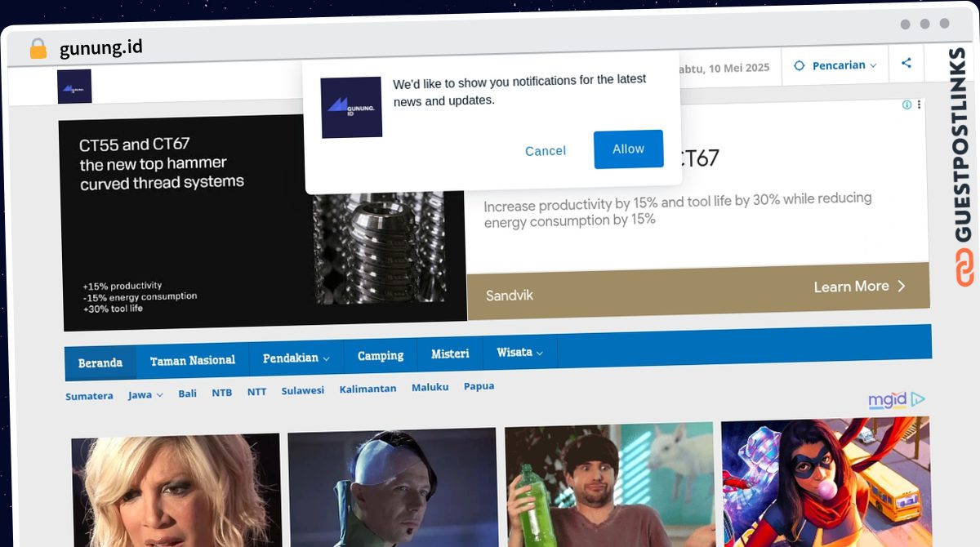Viewport: 980px width, 547px height.
Task: Allow notifications in the popup
Action: [x=628, y=149]
